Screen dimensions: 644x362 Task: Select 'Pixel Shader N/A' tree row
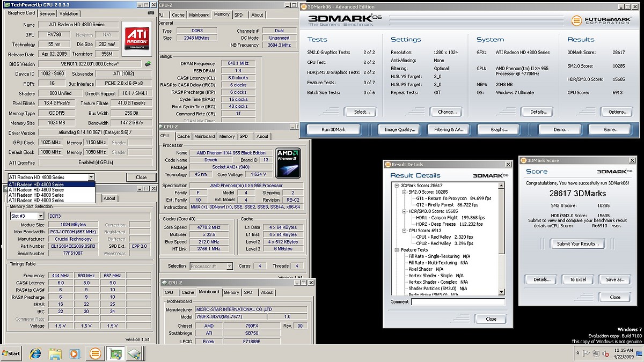click(426, 269)
